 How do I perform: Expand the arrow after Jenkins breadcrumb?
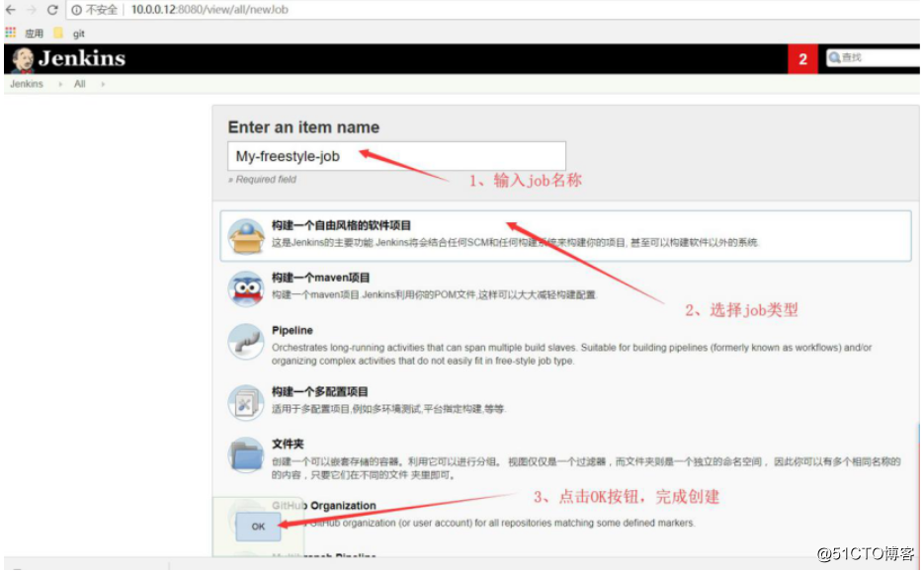coord(60,84)
